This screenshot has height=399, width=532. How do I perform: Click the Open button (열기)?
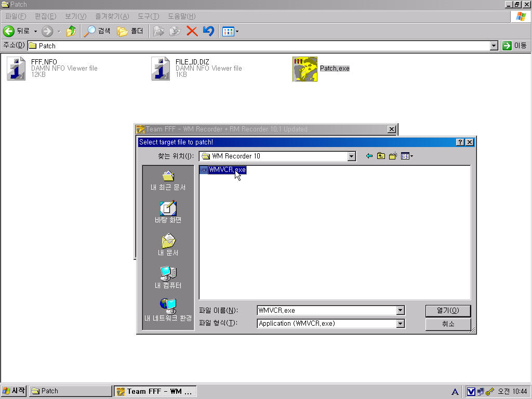tap(448, 311)
